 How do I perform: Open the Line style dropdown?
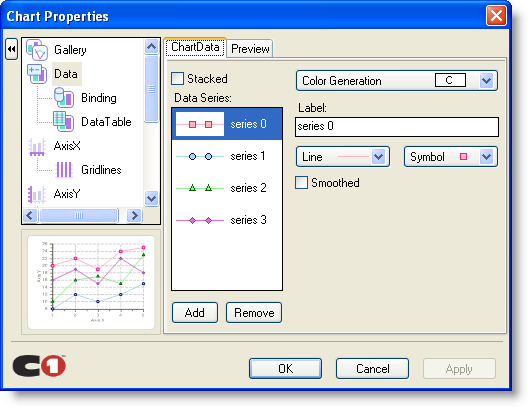tap(378, 157)
